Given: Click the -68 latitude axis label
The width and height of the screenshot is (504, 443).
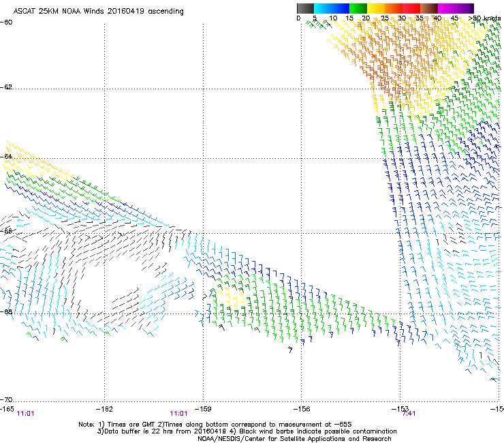Looking at the screenshot, I should click(x=6, y=311).
